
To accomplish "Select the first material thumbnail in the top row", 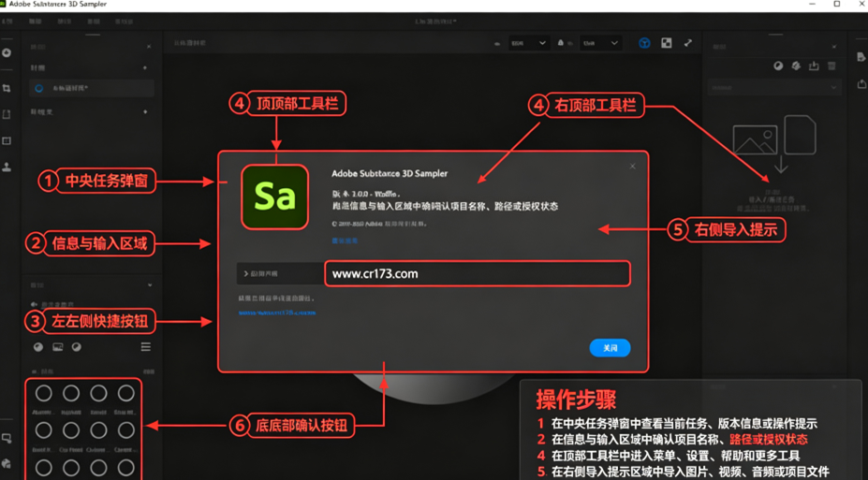I will [44, 393].
